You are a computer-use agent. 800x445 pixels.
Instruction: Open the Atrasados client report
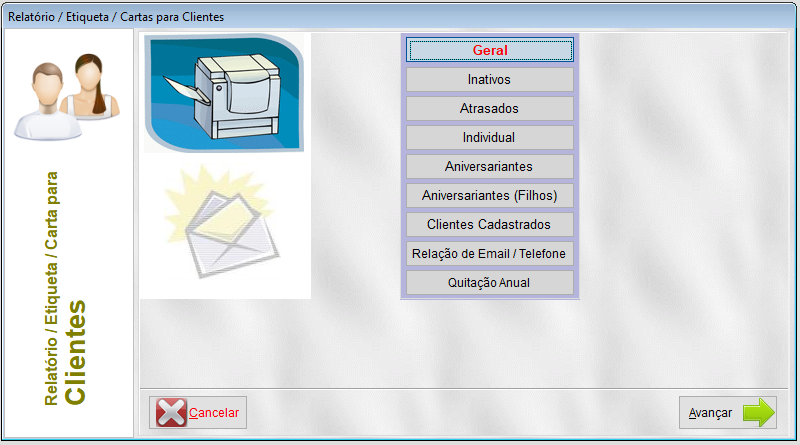click(x=489, y=109)
